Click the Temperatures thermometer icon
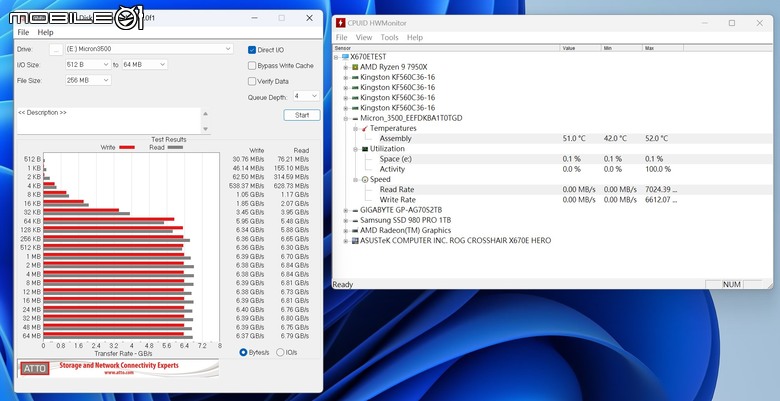This screenshot has height=401, width=780. [x=364, y=128]
